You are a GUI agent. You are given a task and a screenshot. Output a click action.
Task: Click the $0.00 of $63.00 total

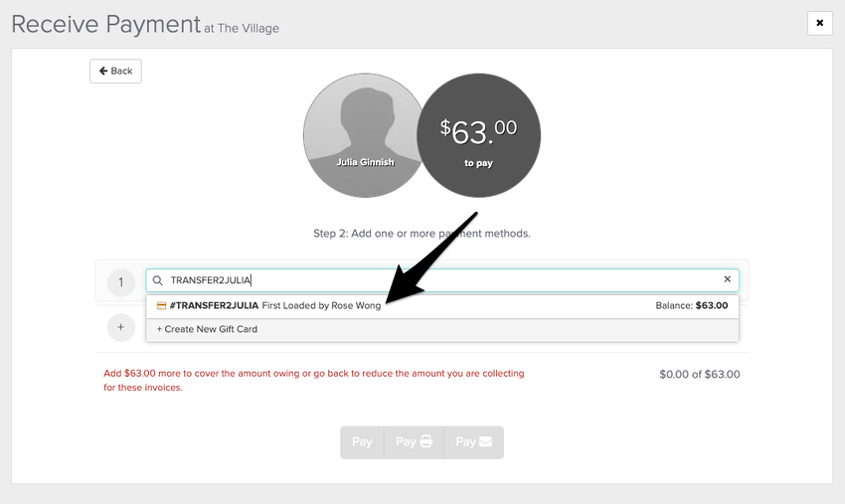(699, 375)
